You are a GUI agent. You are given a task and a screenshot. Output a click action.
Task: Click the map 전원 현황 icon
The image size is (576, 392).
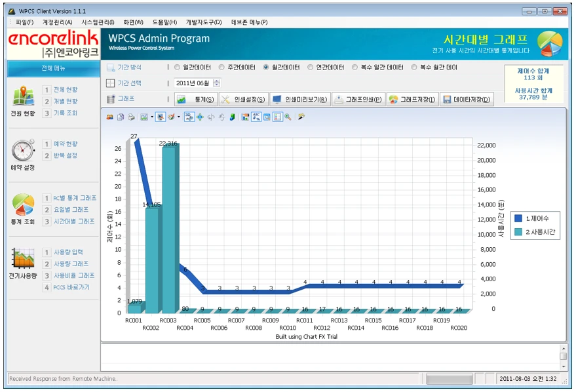pos(24,96)
